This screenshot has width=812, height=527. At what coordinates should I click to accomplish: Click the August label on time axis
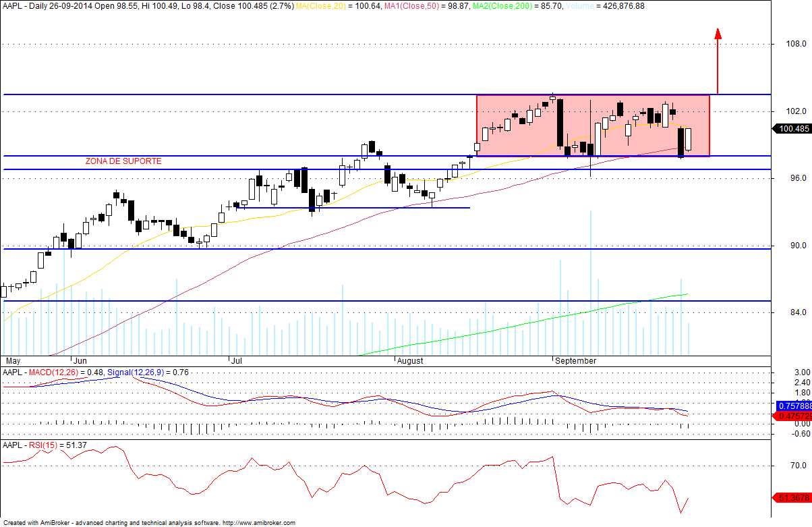410,361
